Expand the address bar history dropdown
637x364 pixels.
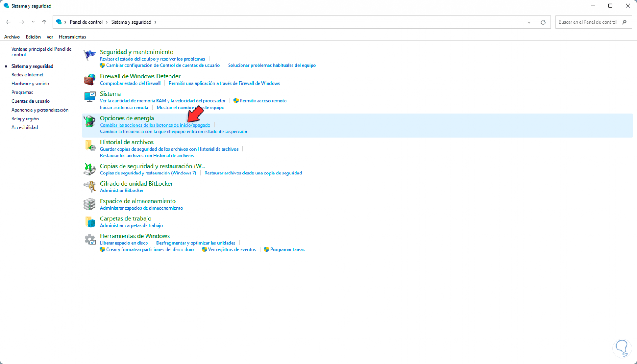[x=529, y=22]
